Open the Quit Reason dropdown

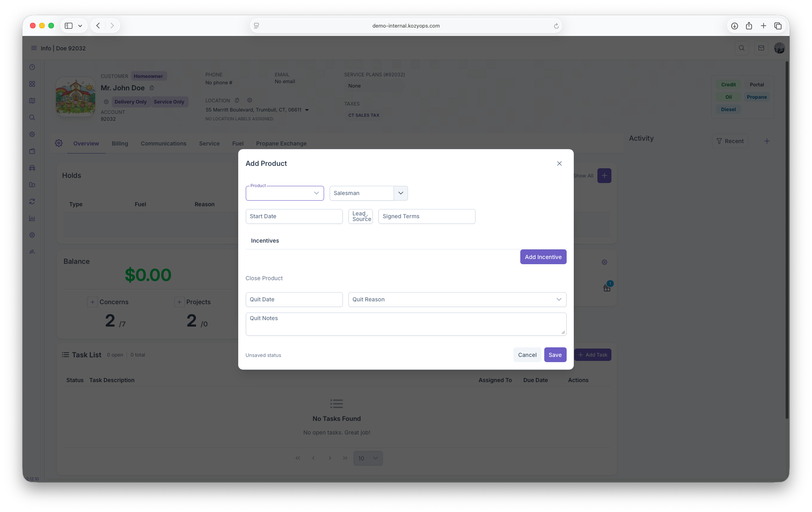[457, 299]
